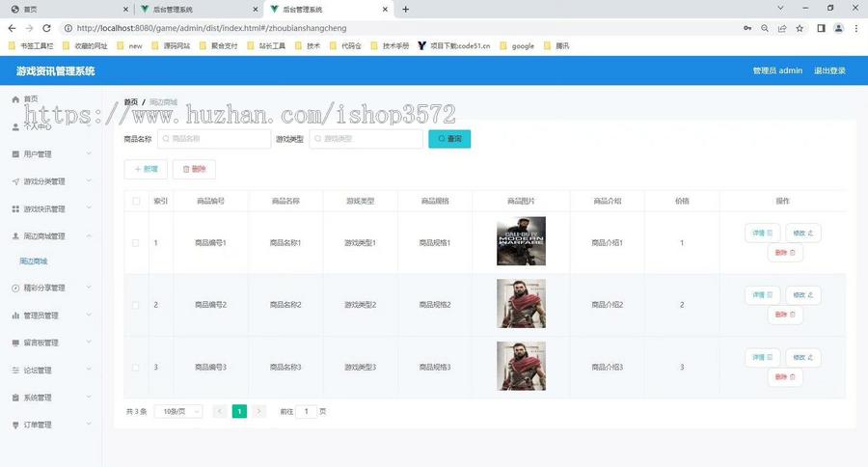Image resolution: width=868 pixels, height=467 pixels.
Task: Click the 首页 breadcrumb link
Action: click(x=130, y=102)
